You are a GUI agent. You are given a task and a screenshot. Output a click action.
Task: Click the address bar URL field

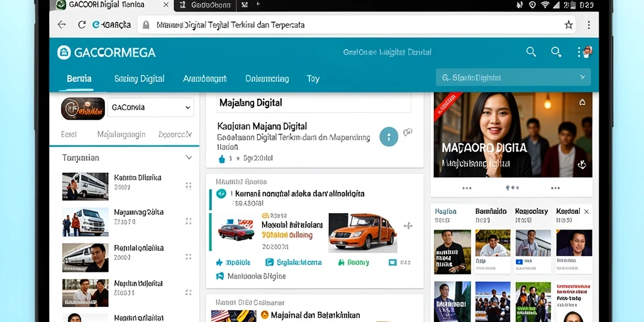click(356, 25)
